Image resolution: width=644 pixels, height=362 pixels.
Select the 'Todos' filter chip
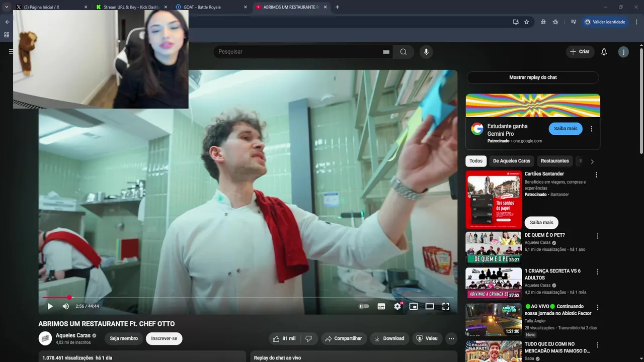tap(476, 161)
